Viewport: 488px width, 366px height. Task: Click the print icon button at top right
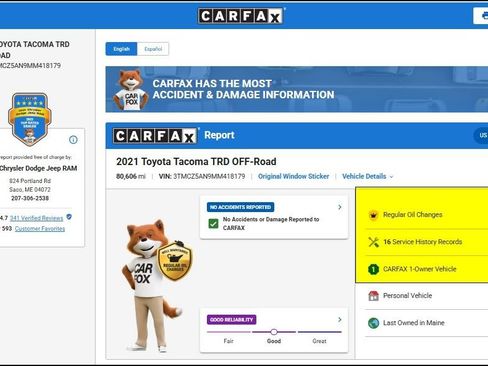coord(482,16)
